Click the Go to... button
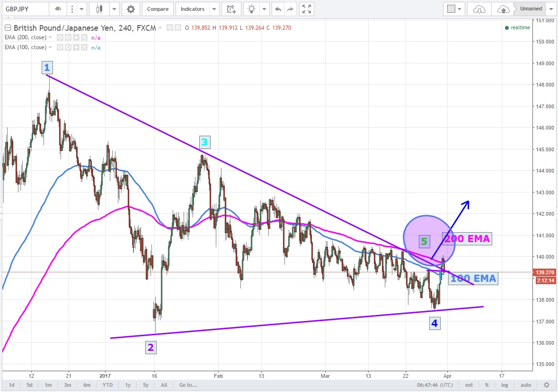 (188, 385)
